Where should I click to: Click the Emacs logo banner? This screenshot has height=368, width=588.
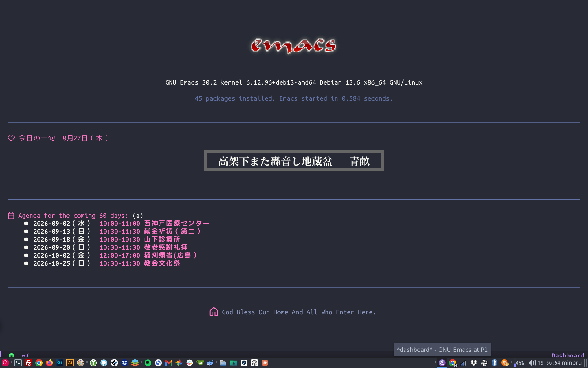[293, 46]
